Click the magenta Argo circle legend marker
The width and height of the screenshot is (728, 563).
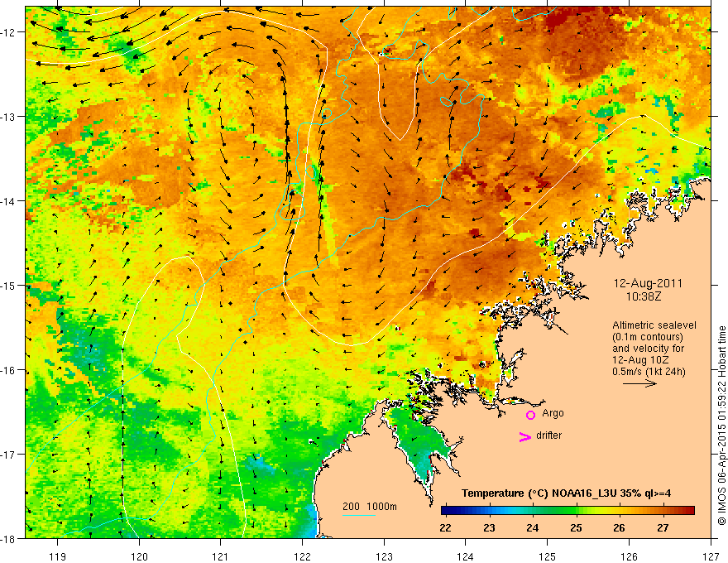coord(530,415)
